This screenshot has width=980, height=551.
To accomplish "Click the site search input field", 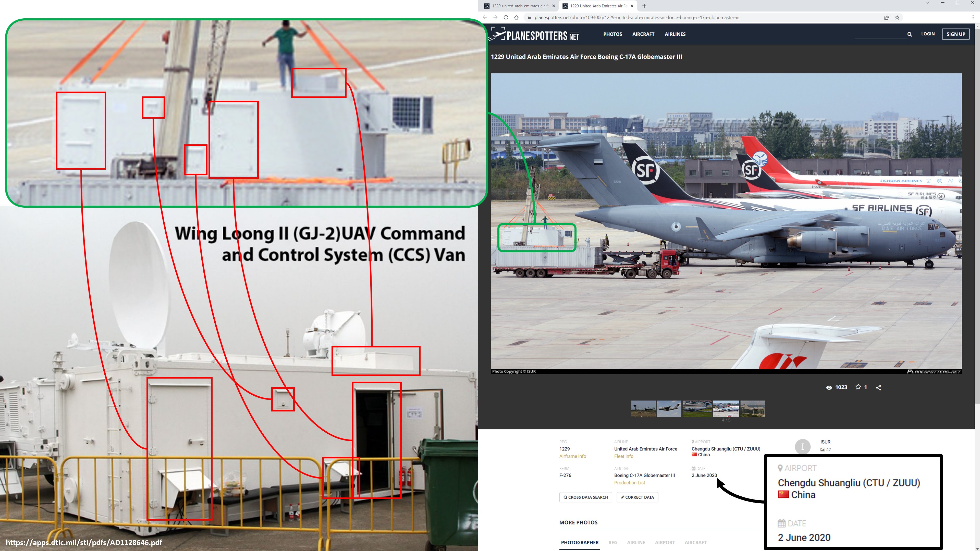I will click(x=881, y=34).
